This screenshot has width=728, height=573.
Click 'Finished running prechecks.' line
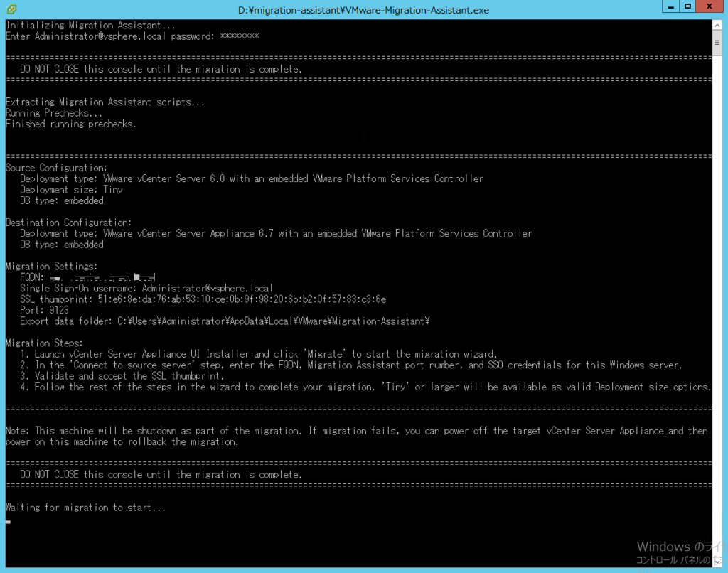(70, 124)
